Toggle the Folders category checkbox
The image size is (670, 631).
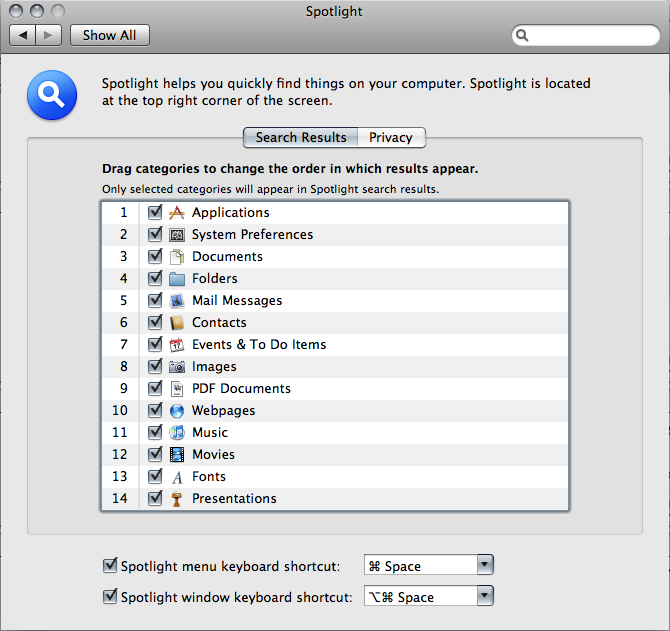[155, 278]
